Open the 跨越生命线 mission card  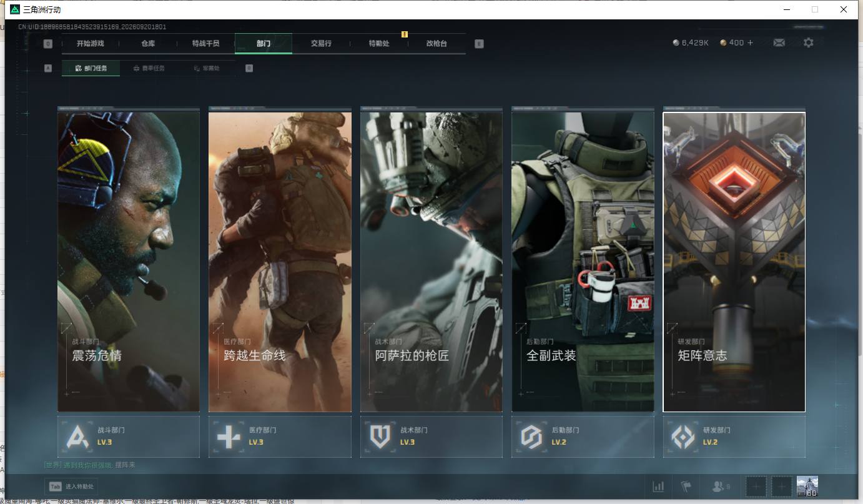[280, 262]
